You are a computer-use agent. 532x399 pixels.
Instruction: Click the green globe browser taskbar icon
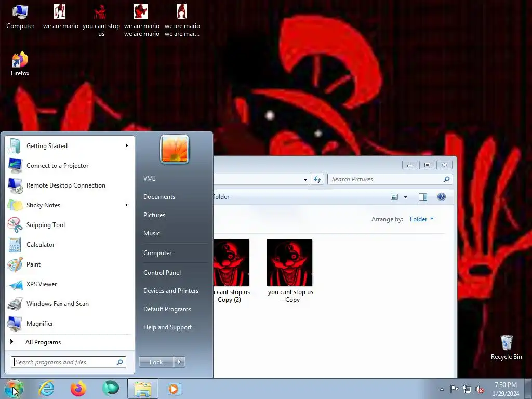[x=111, y=388]
